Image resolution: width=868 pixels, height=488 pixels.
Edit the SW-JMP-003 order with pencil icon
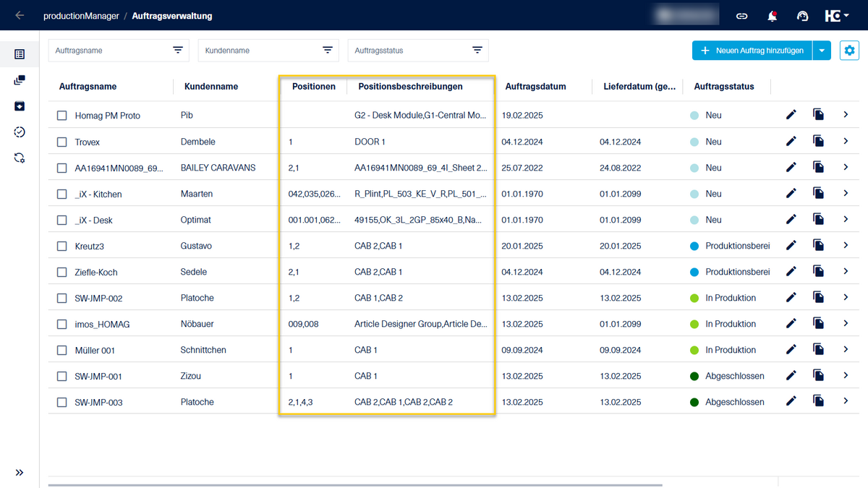[x=791, y=401]
